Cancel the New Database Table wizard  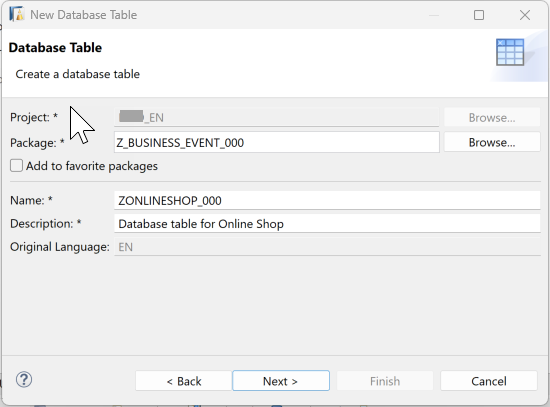[489, 381]
